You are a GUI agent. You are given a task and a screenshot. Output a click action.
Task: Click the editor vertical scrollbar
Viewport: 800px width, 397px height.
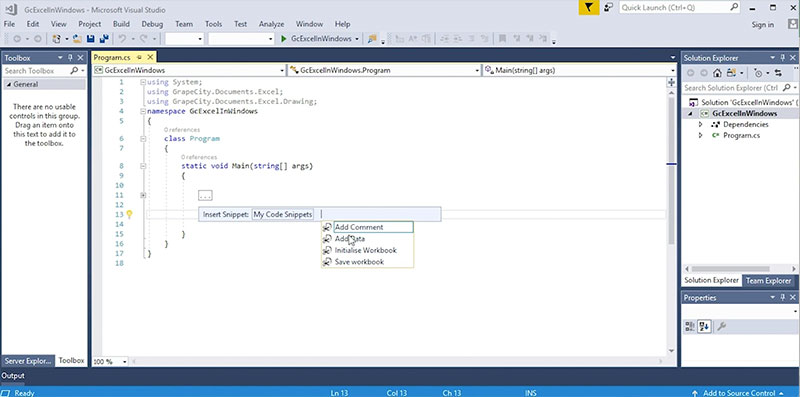click(x=672, y=218)
